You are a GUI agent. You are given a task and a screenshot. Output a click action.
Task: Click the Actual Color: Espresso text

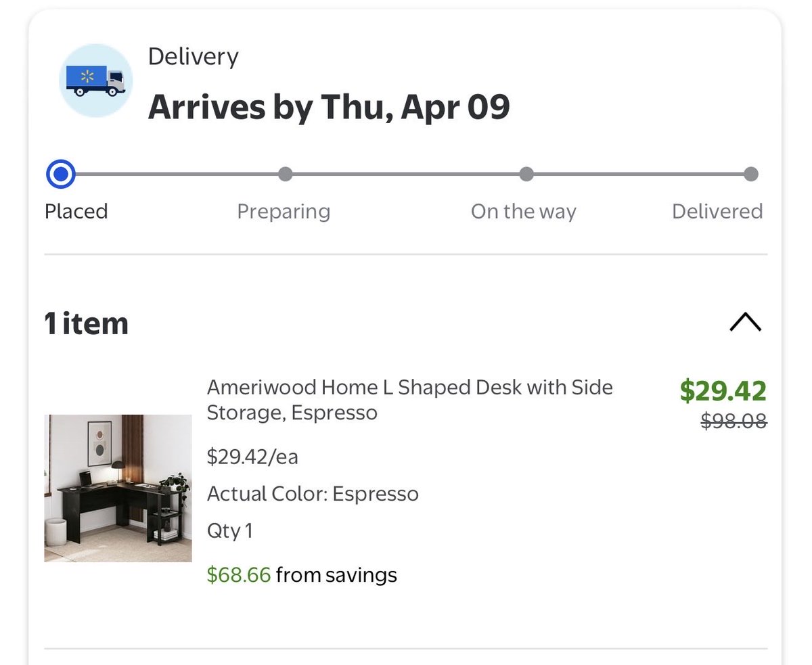(313, 494)
